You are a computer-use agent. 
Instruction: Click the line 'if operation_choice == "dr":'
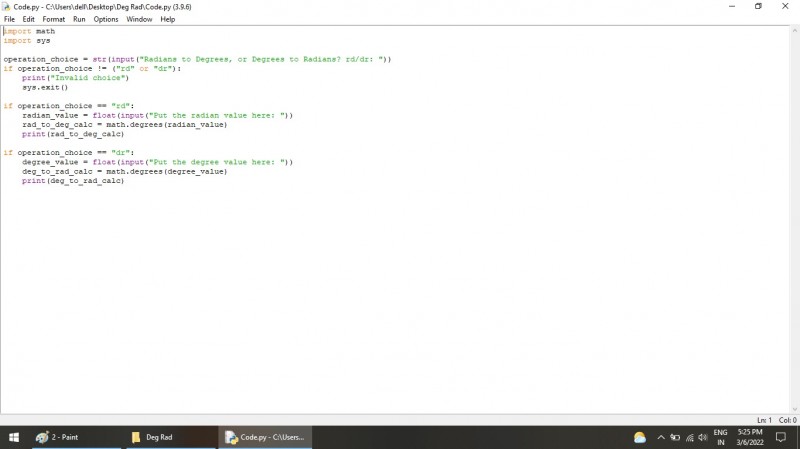[x=69, y=153]
